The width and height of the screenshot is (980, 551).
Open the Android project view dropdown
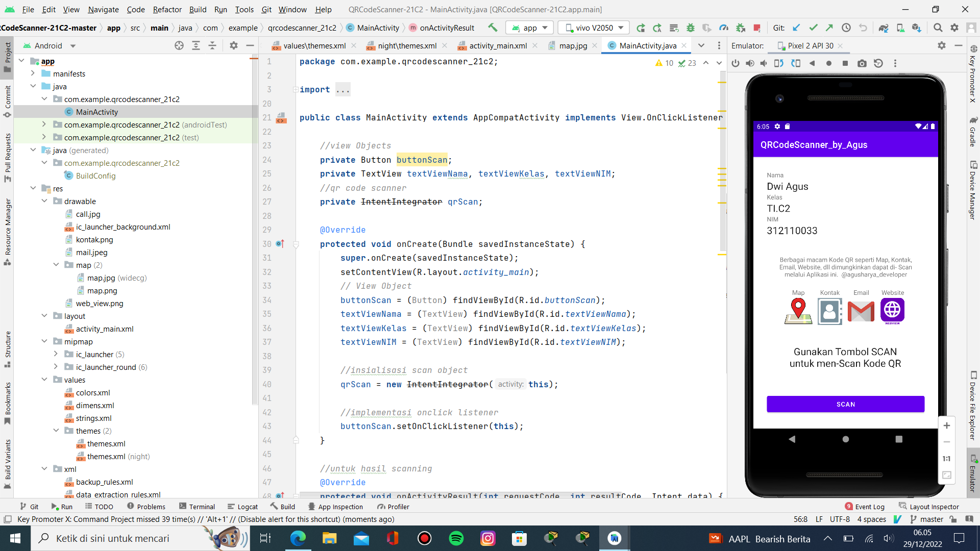(50, 45)
